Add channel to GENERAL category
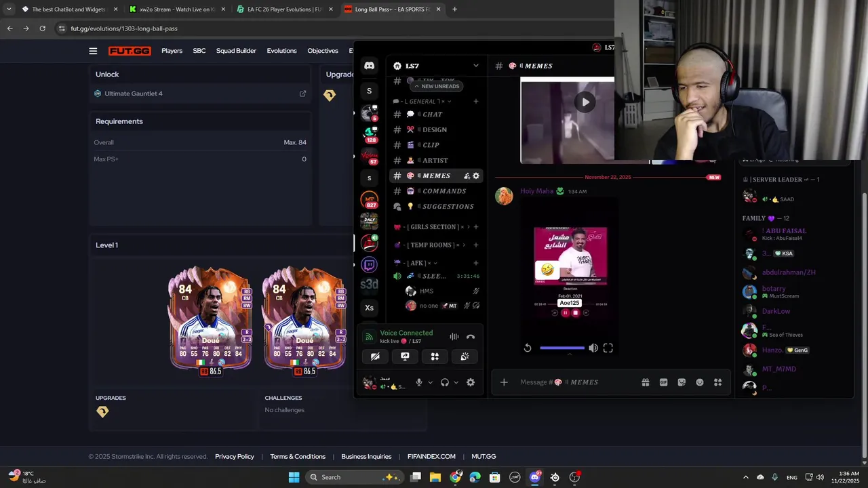The image size is (868, 488). 476,101
